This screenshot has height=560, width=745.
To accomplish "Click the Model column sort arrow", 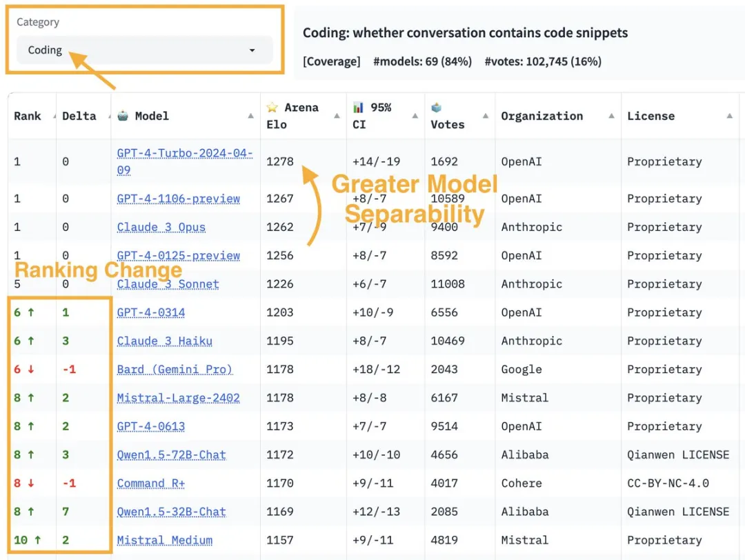I will (x=250, y=116).
